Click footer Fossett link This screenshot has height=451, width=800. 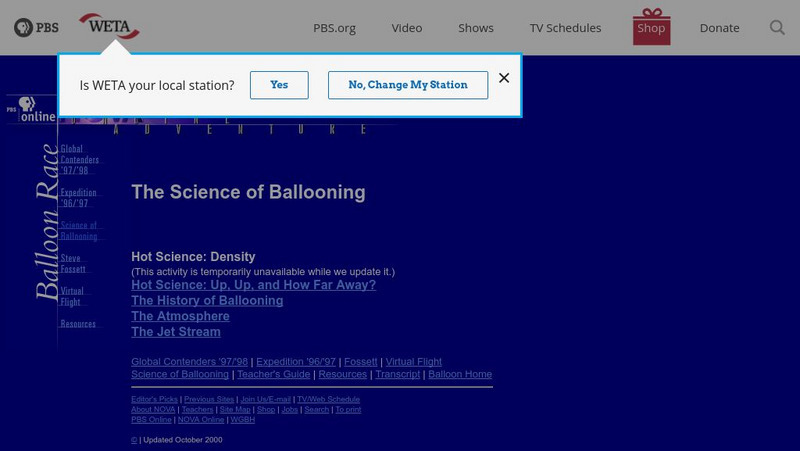[361, 362]
